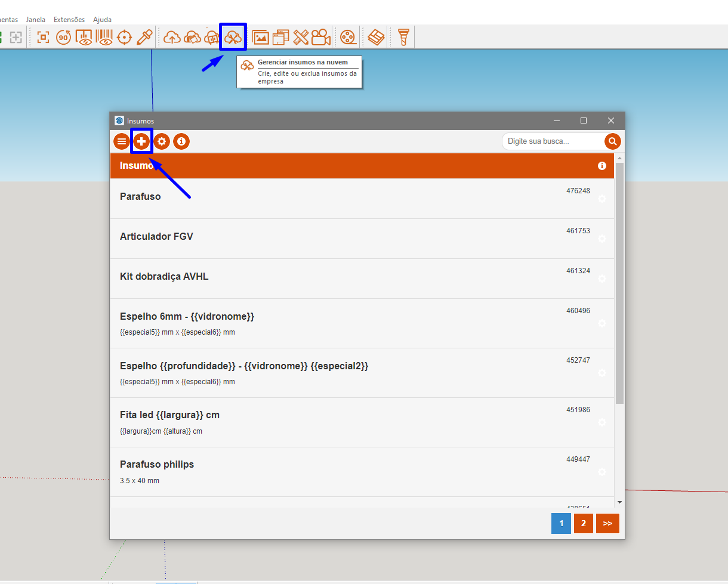Image resolution: width=728 pixels, height=584 pixels.
Task: Maximize the Insumos window
Action: (x=584, y=120)
